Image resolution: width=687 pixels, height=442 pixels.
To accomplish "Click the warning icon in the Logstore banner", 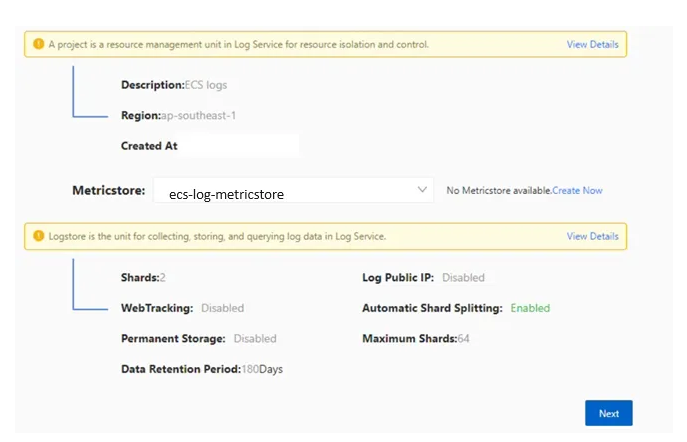I will 39,236.
